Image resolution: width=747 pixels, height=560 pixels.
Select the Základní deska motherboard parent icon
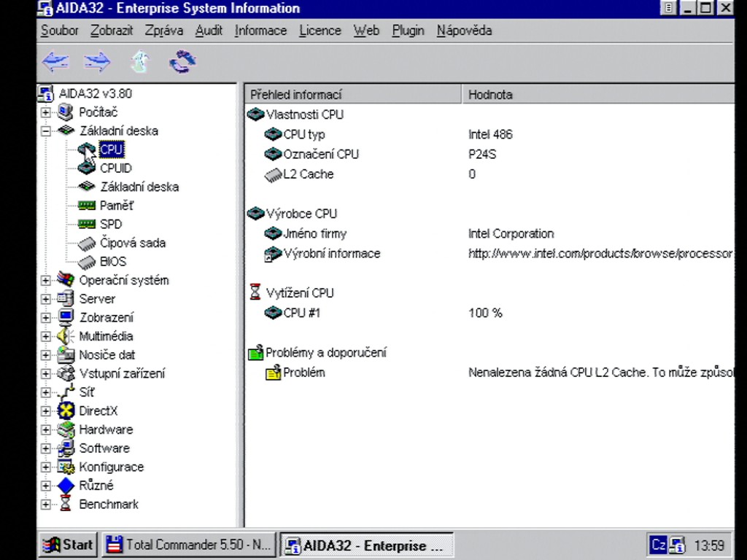click(x=66, y=131)
